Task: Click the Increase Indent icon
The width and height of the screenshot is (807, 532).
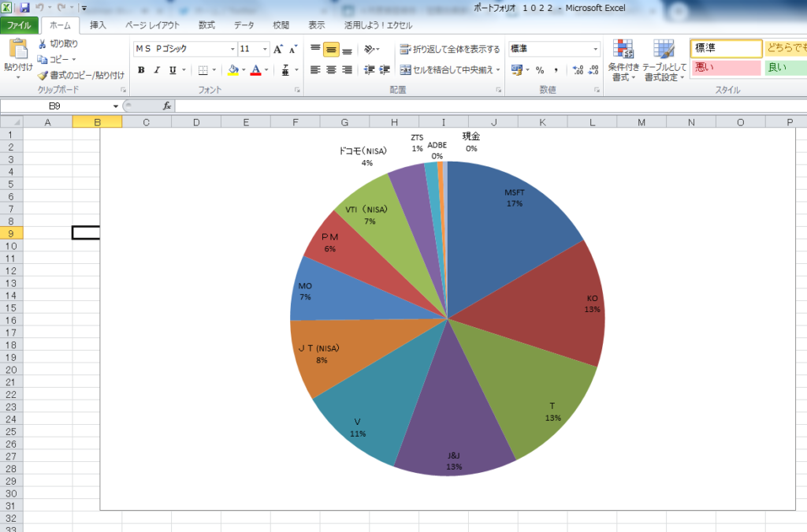Action: pos(385,70)
